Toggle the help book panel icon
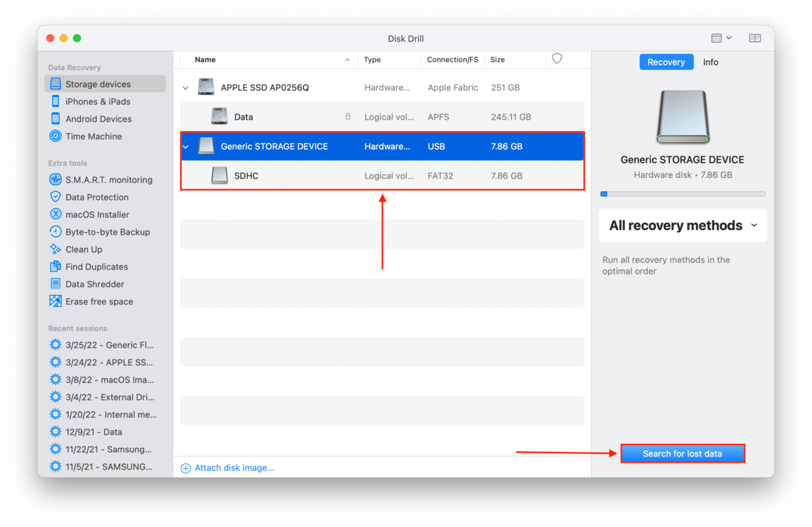This screenshot has width=812, height=527. point(755,38)
